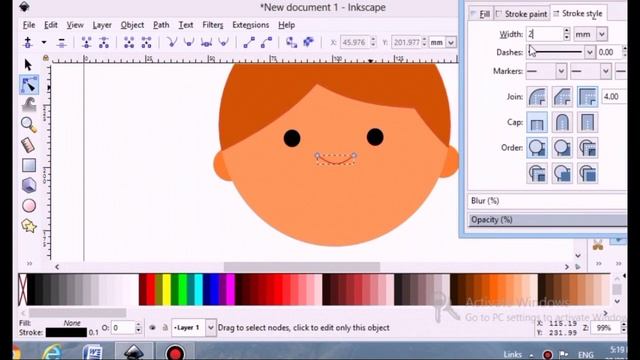Open the Object menu
This screenshot has height=360, width=640.
coord(132,25)
